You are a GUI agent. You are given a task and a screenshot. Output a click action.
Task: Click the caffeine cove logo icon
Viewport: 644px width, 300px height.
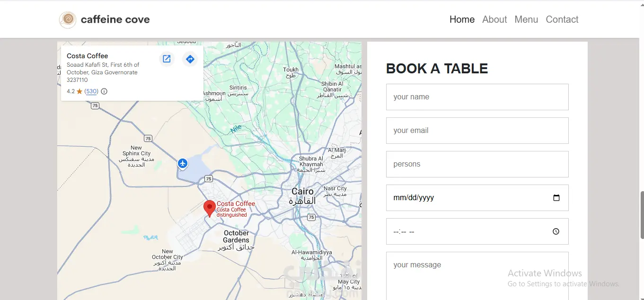(x=68, y=19)
